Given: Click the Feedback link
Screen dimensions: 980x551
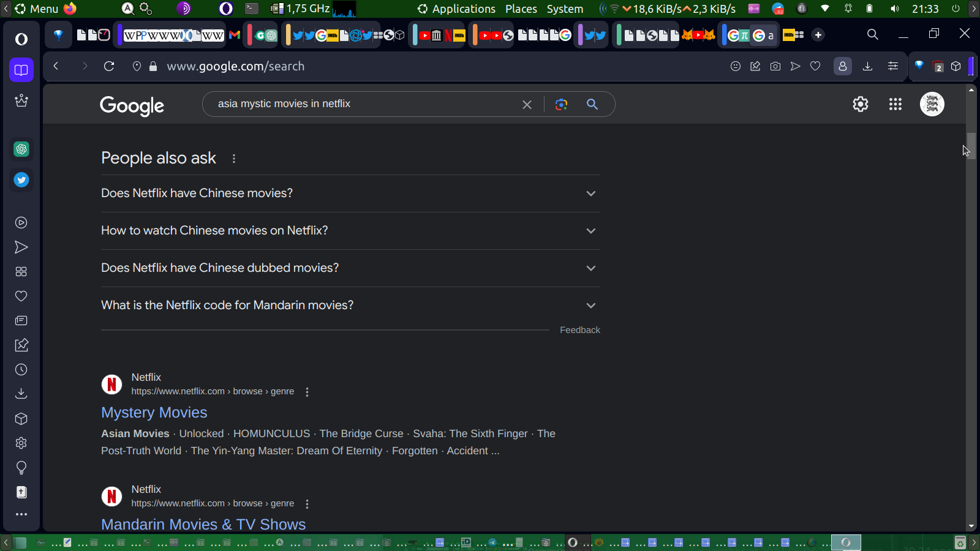Looking at the screenshot, I should [x=580, y=330].
